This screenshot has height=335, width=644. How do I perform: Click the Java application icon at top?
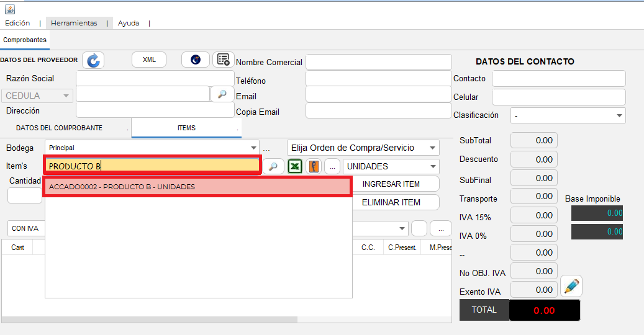pos(10,9)
